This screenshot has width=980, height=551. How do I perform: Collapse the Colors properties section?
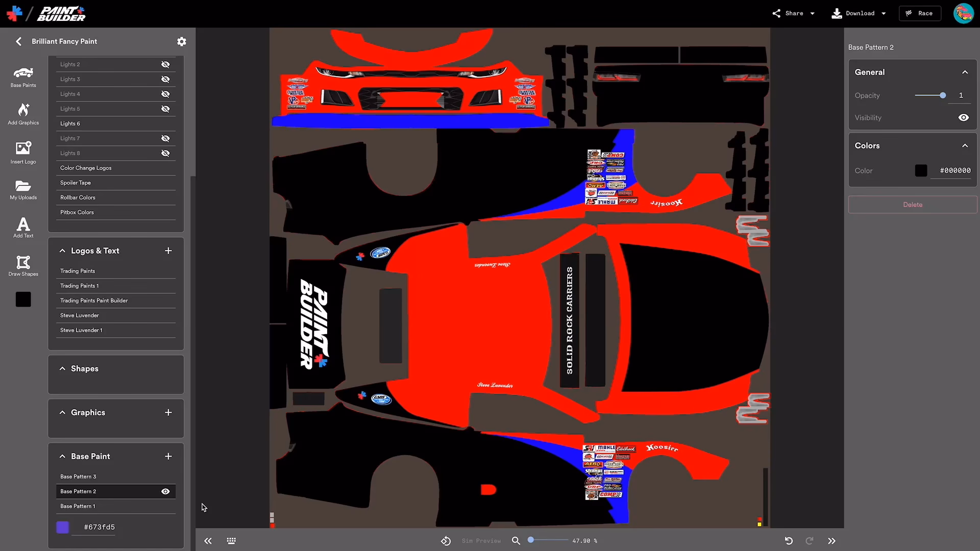coord(965,145)
